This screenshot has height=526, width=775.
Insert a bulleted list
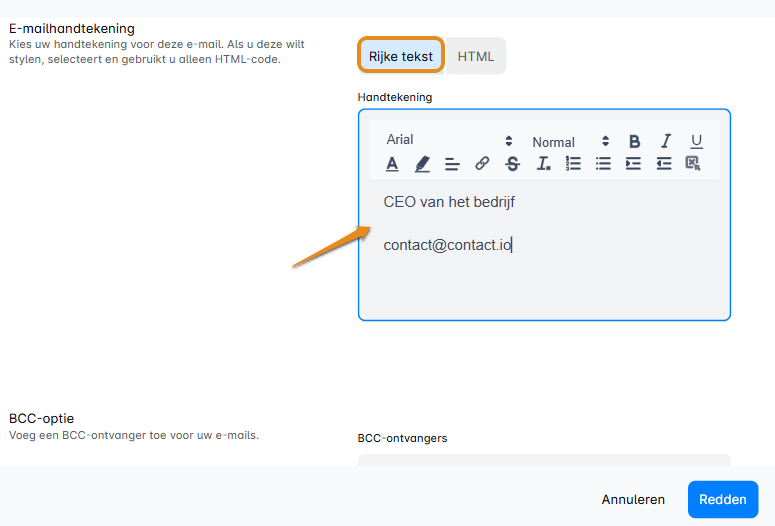click(x=603, y=164)
